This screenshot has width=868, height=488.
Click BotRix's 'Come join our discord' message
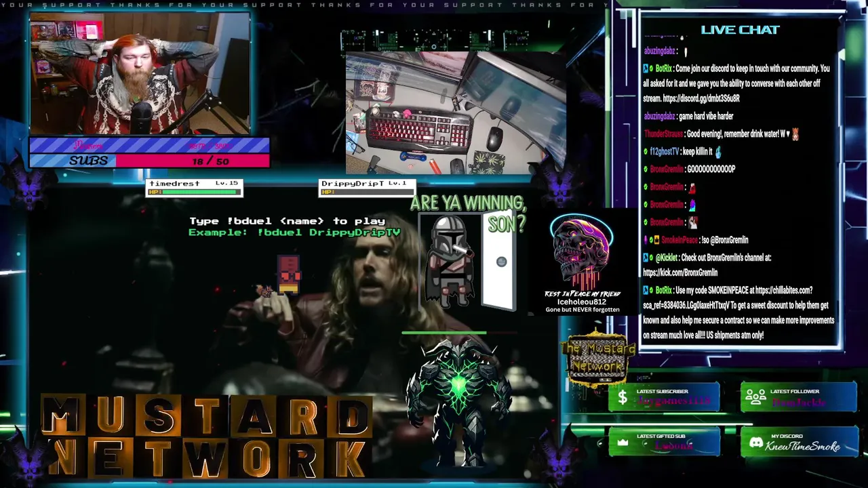pos(738,83)
